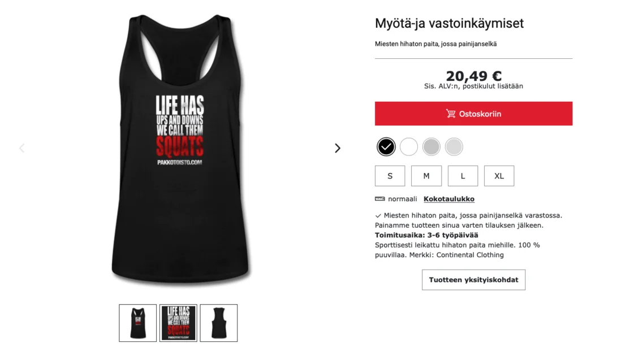This screenshot has height=364, width=622.
Task: Open Tuotteen yksityiskohdat product details
Action: click(474, 280)
